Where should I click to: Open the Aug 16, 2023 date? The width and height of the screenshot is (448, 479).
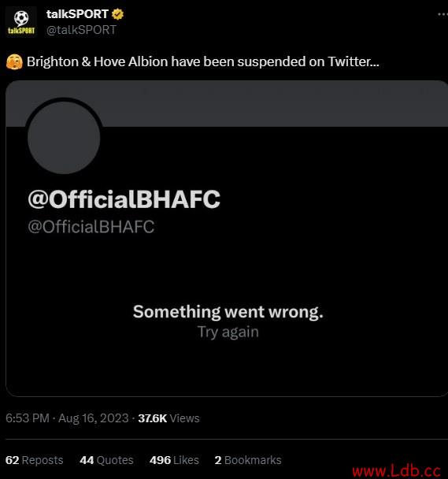94,418
